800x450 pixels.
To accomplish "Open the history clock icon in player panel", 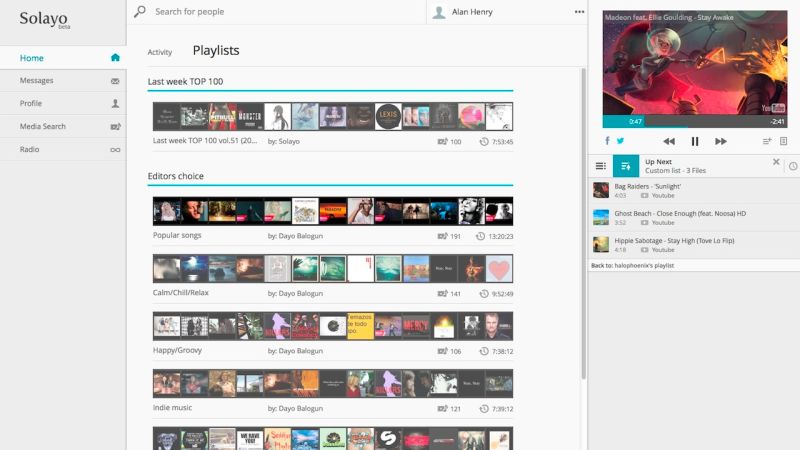I will point(793,166).
